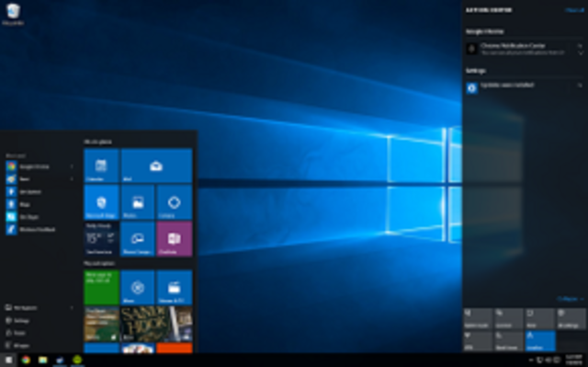Launch the Microsoft Edge tile

[101, 202]
